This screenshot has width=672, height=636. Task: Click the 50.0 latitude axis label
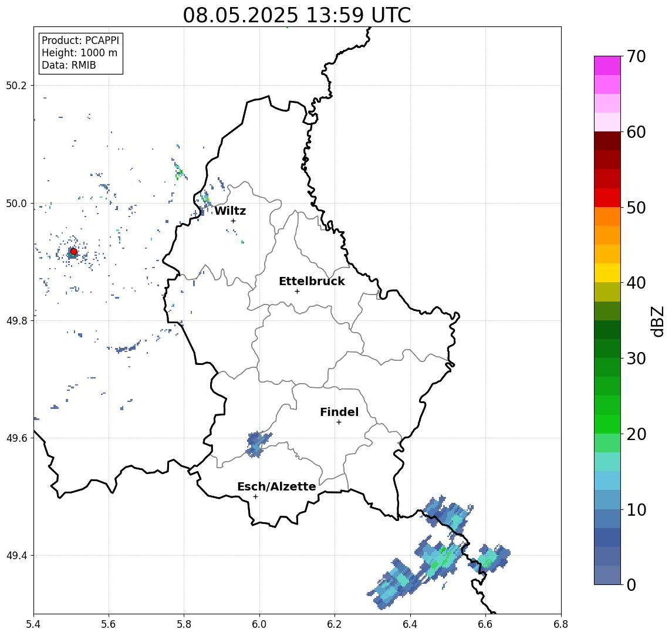(16, 203)
